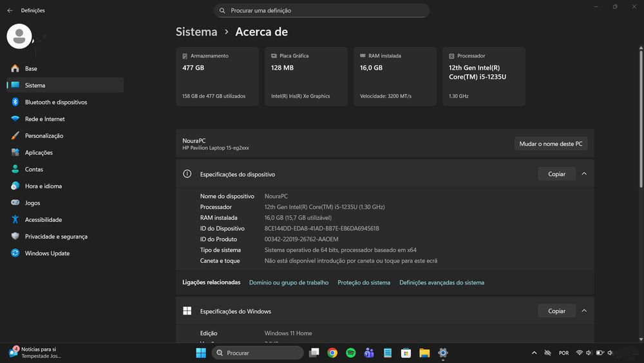Screen dimensions: 644x363
Task: Click the Contas person icon
Action: (x=15, y=169)
